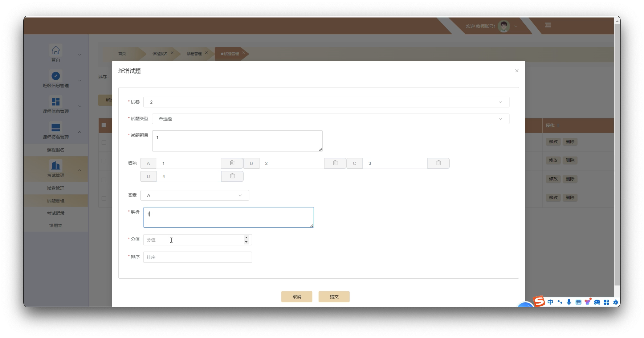Image resolution: width=644 pixels, height=338 pixels.
Task: Toggle select-all checkbox in table header
Action: point(104,125)
